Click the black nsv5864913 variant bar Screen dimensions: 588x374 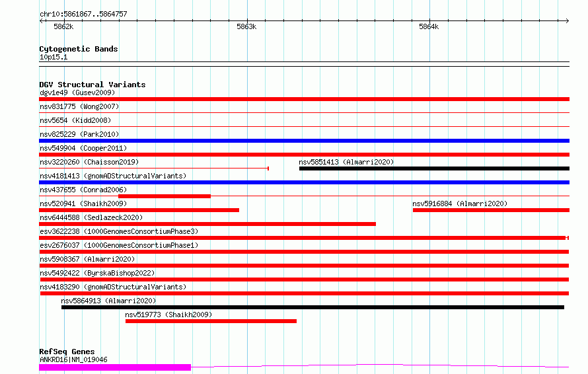[x=312, y=307]
